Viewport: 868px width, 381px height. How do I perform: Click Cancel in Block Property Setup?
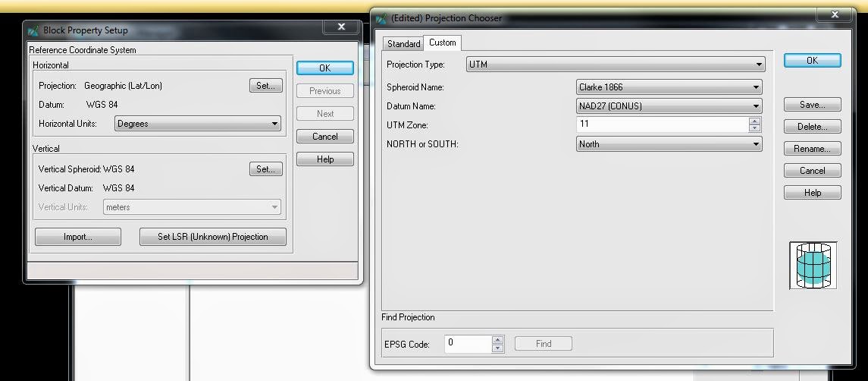pos(325,137)
